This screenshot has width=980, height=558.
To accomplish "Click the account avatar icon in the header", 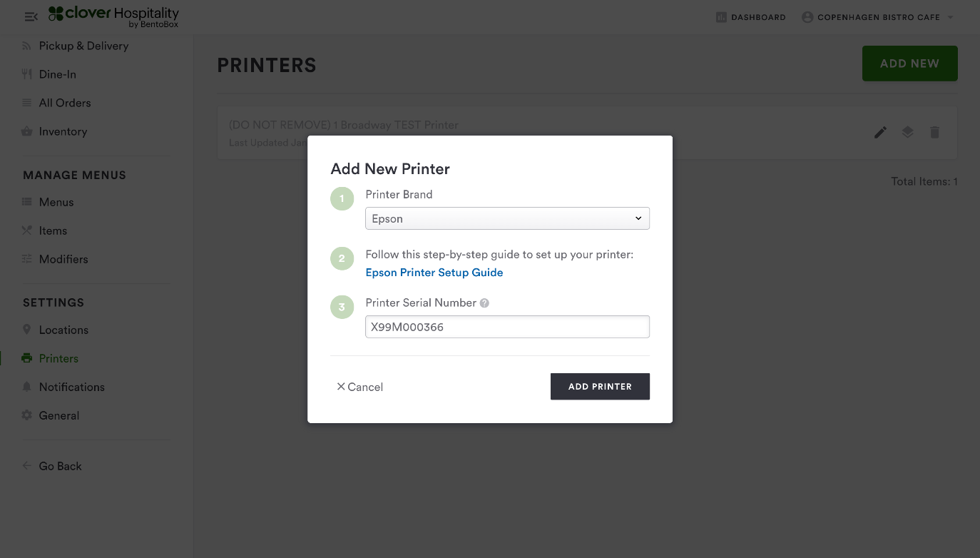I will pyautogui.click(x=807, y=17).
